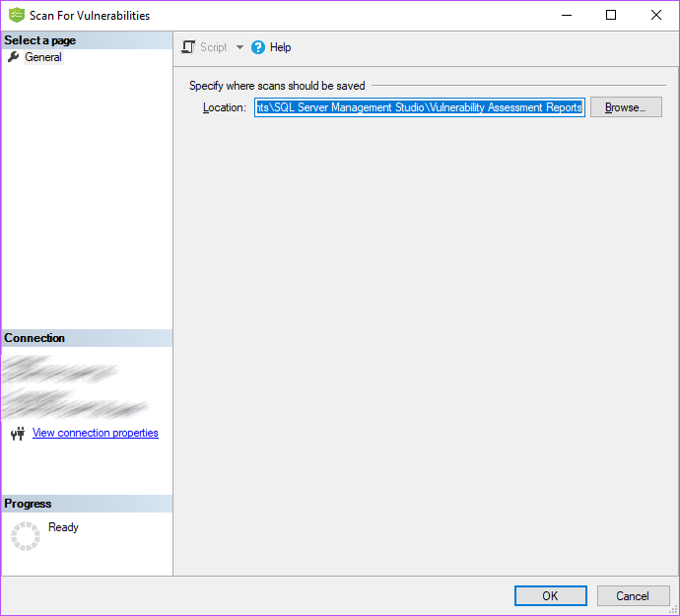Click into the Location path field
The image size is (680, 616).
[x=419, y=107]
